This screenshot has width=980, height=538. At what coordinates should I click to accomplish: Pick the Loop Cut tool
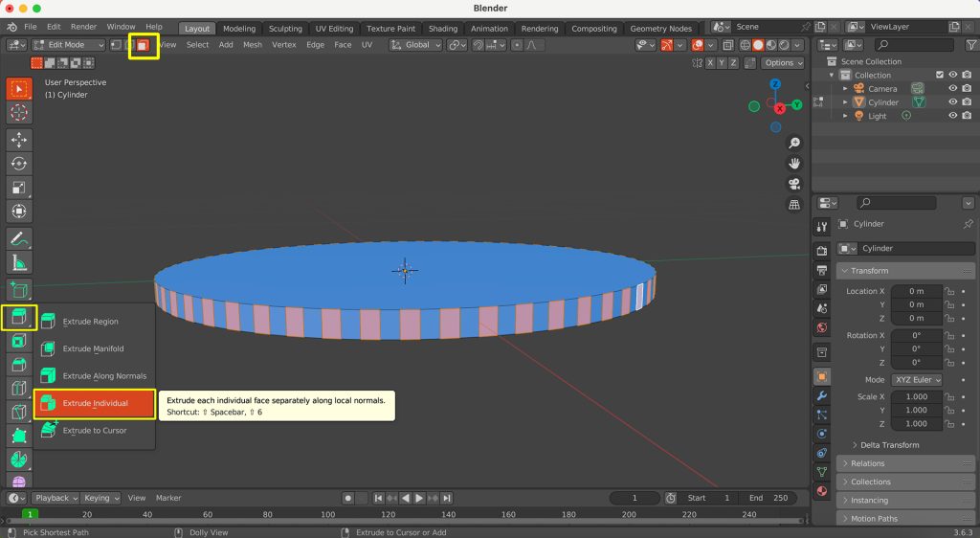coord(19,389)
